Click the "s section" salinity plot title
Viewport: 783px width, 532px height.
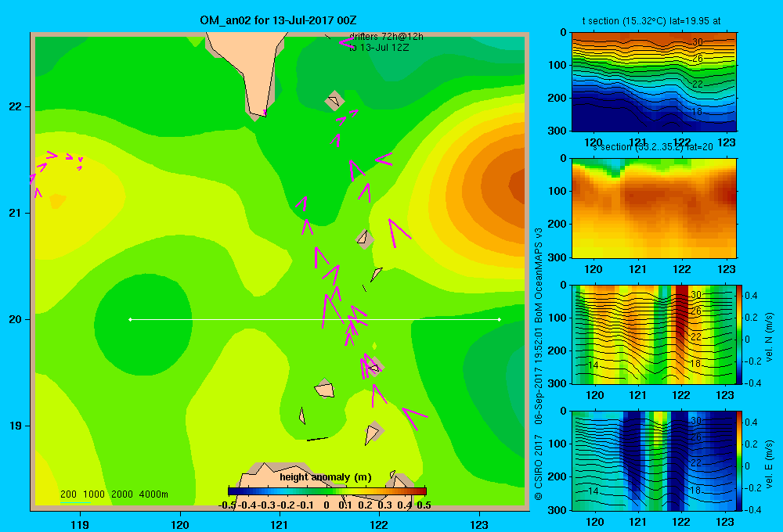(652, 147)
